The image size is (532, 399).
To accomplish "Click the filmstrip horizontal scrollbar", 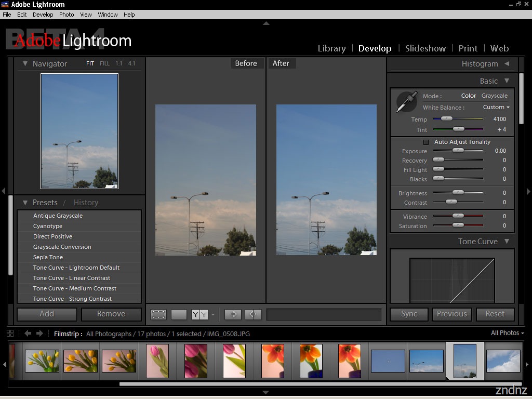I will point(321,384).
